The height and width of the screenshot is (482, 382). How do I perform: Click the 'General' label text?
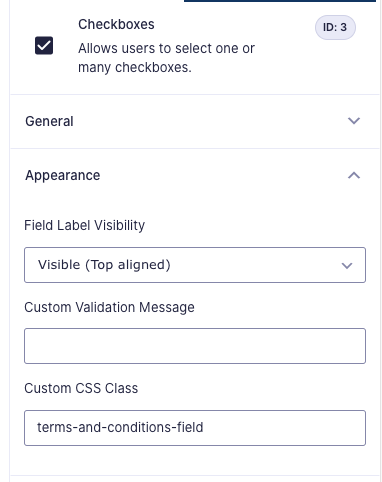[x=49, y=121]
